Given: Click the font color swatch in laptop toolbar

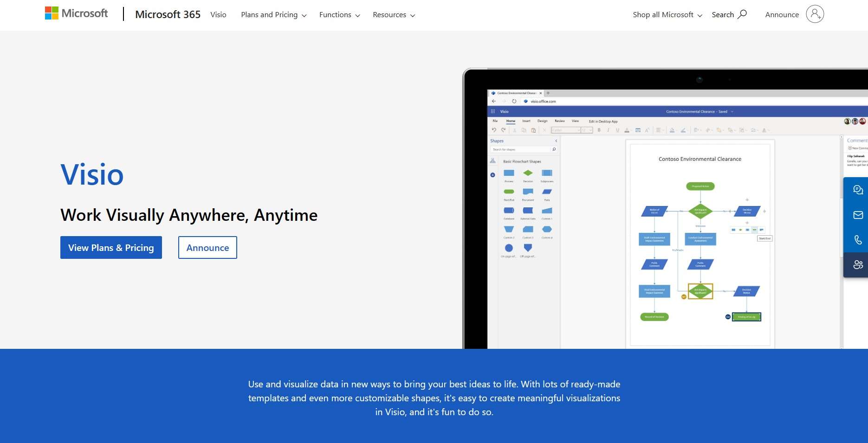Looking at the screenshot, I should [627, 130].
